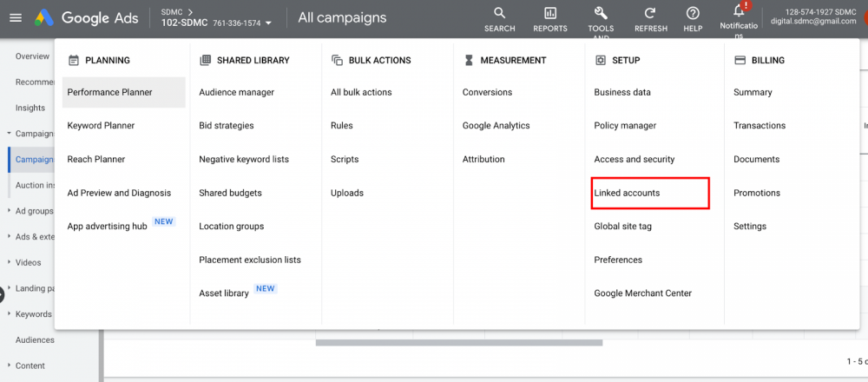Open billing Summary

click(x=753, y=92)
